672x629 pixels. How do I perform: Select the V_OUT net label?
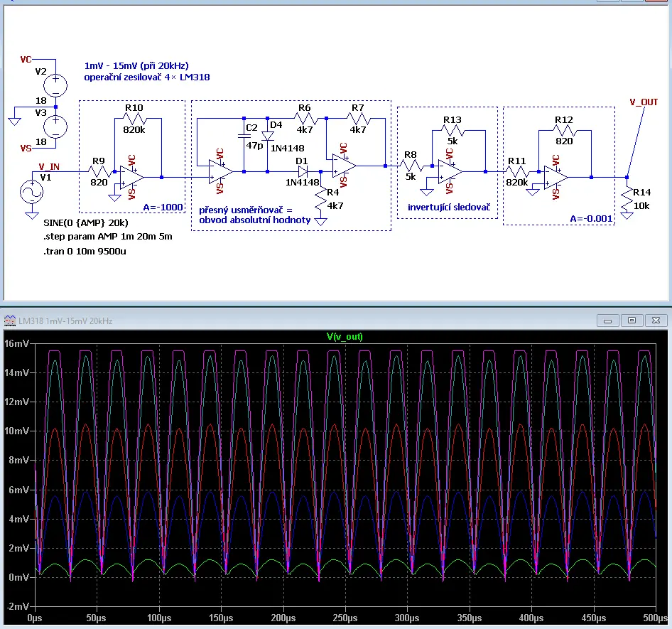(644, 102)
